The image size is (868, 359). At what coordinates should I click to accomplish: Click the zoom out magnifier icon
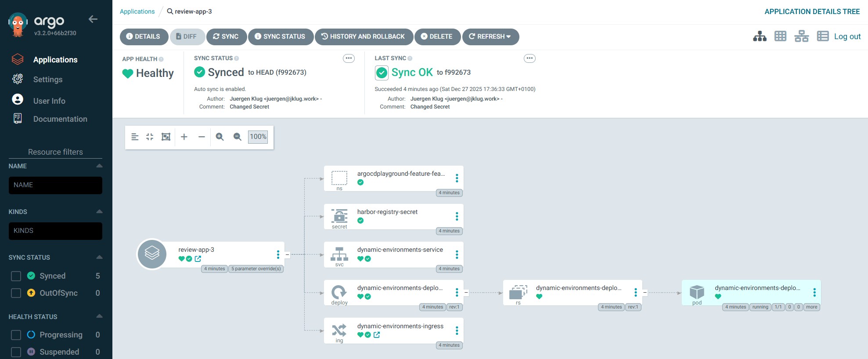pos(238,137)
